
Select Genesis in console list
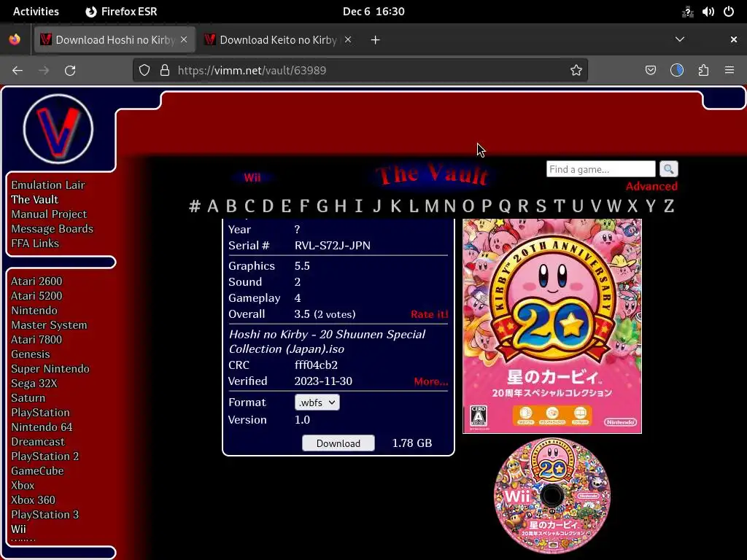pos(31,354)
